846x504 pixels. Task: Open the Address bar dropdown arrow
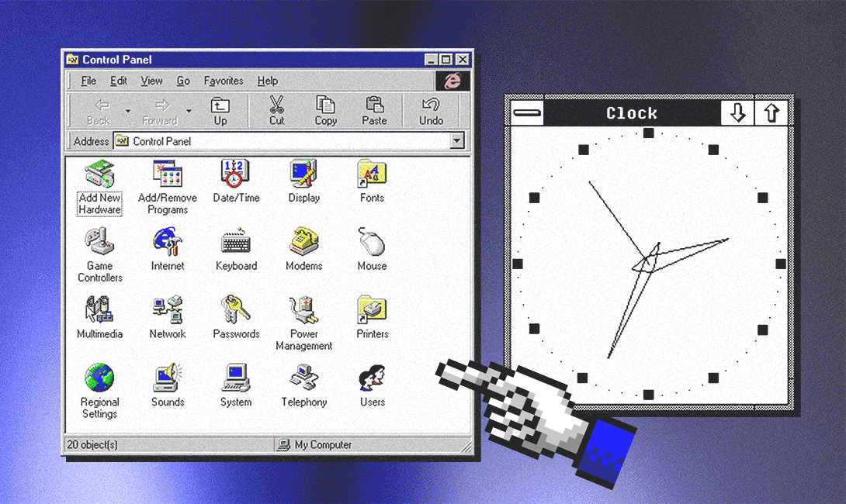pos(457,141)
